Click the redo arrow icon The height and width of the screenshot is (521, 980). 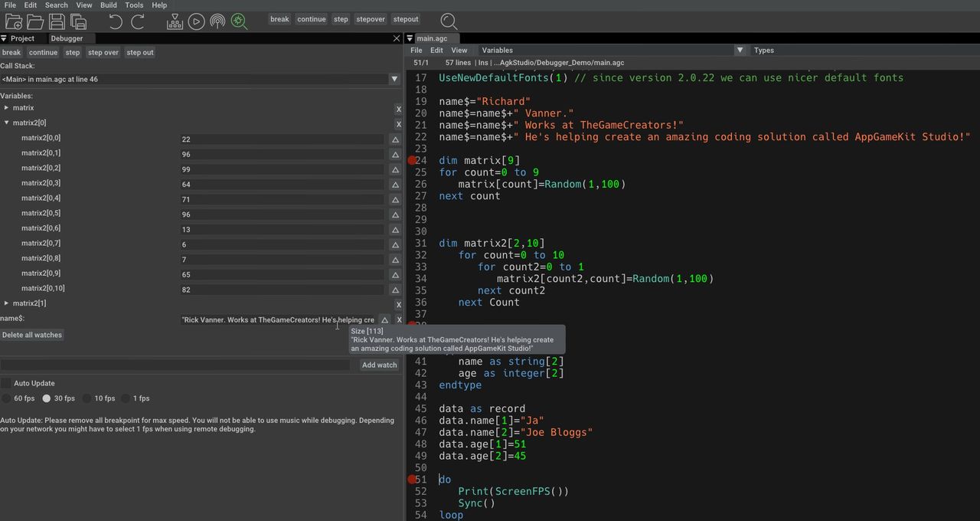[x=138, y=21]
